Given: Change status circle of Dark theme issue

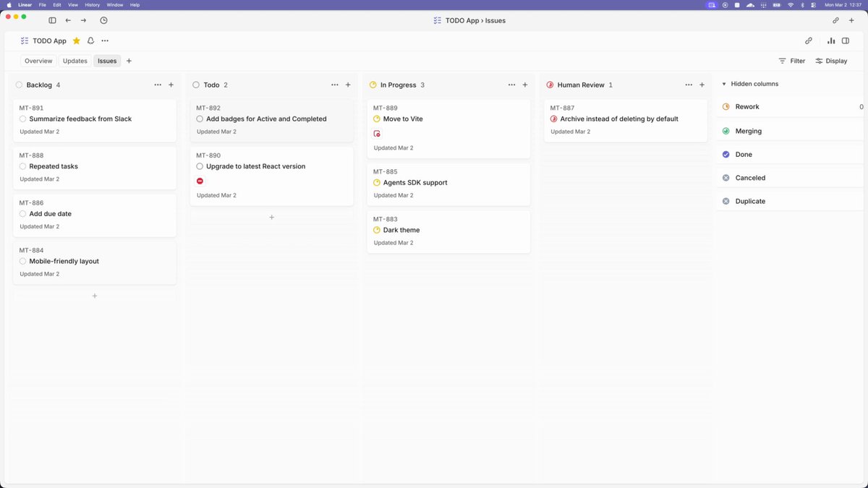Looking at the screenshot, I should 377,230.
